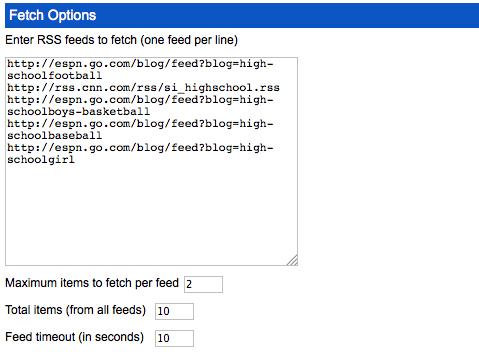Click the espn URL line above 'schoolgirl'
The width and height of the screenshot is (479, 360).
[140, 148]
